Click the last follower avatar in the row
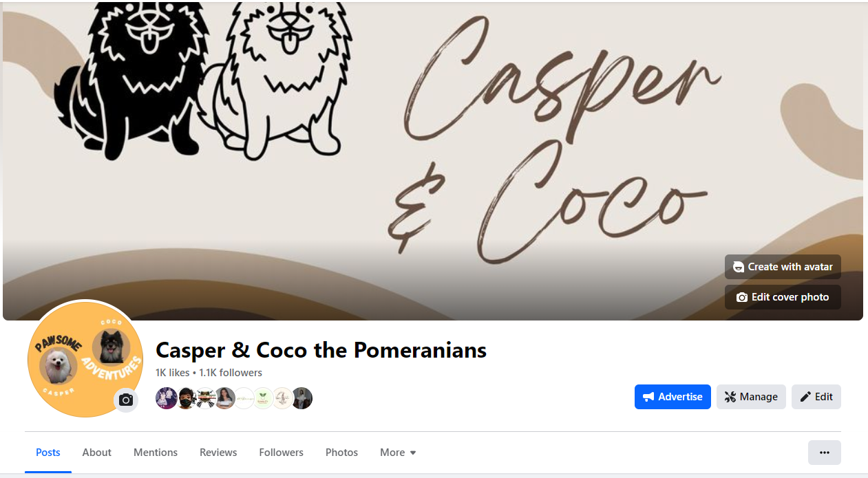The width and height of the screenshot is (868, 478). click(x=301, y=398)
